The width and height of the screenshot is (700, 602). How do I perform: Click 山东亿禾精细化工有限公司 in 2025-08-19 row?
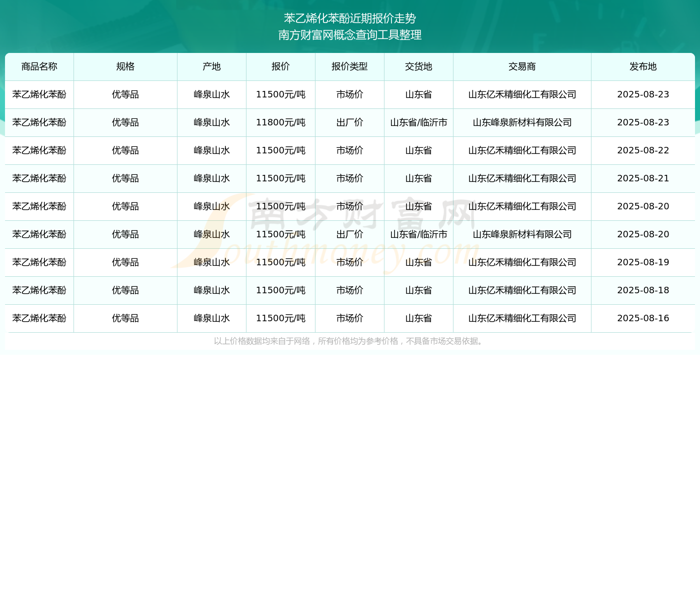click(x=522, y=262)
